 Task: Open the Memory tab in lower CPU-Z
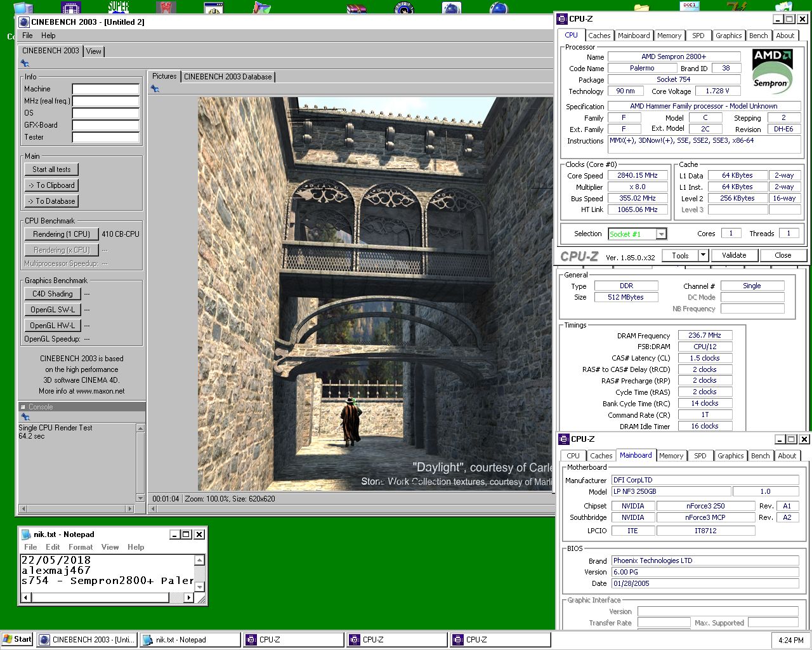(671, 456)
